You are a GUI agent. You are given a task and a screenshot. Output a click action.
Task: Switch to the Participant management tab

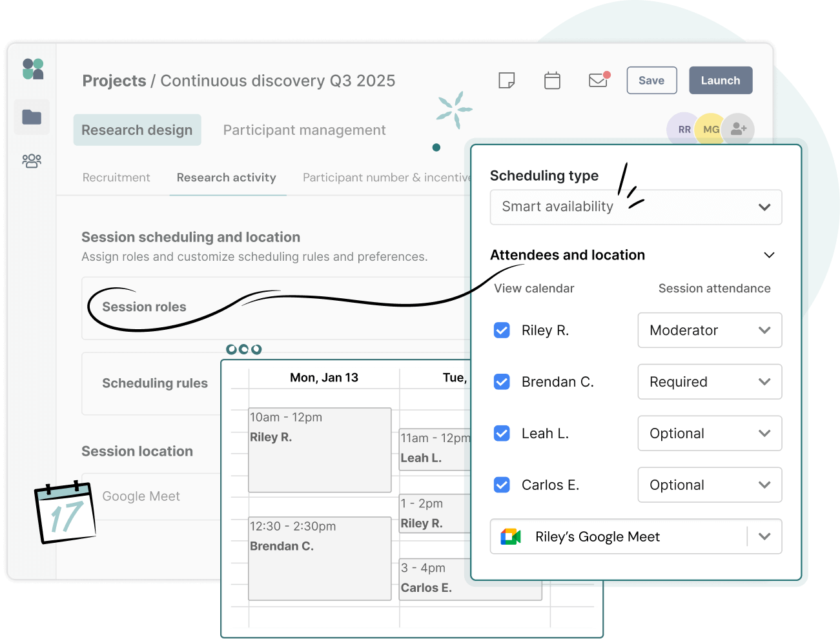coord(303,130)
